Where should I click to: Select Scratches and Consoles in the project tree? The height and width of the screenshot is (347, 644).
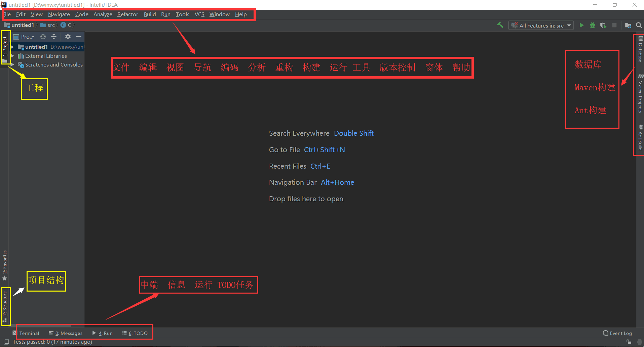tap(54, 64)
